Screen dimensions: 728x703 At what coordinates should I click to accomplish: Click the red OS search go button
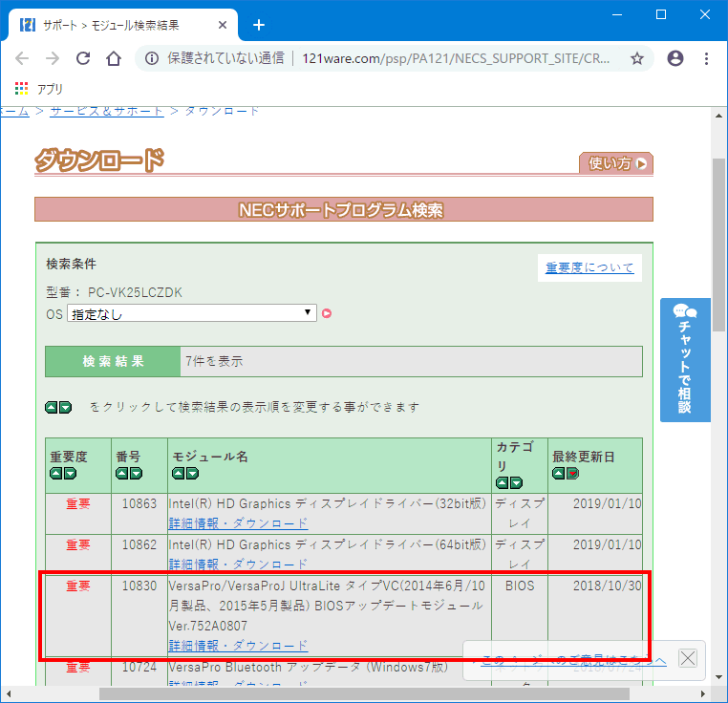click(327, 313)
